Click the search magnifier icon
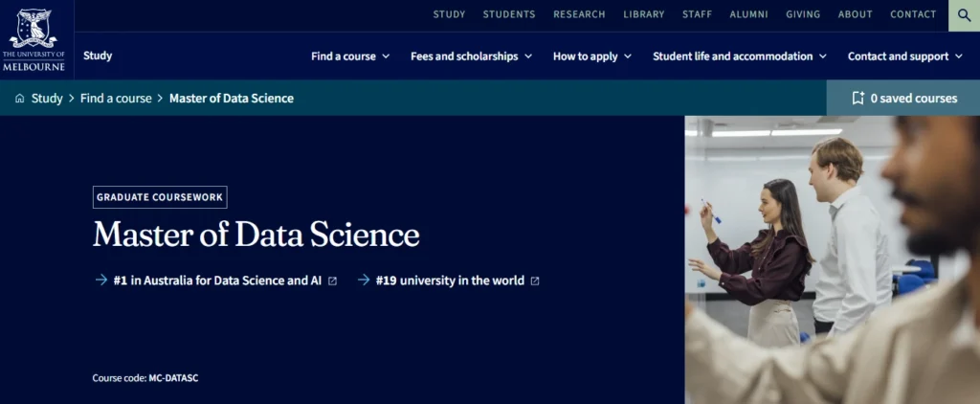Viewport: 980px width, 404px height. tap(964, 15)
